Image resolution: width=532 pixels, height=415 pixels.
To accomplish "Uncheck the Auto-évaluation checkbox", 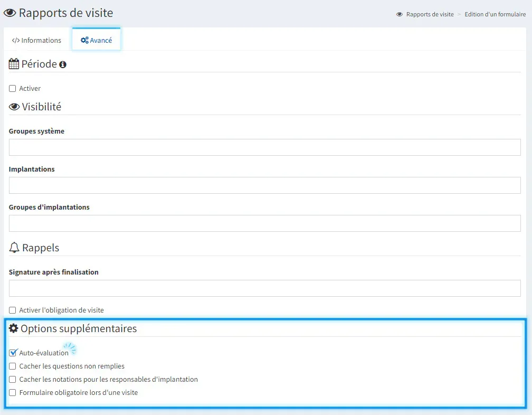I will (13, 353).
